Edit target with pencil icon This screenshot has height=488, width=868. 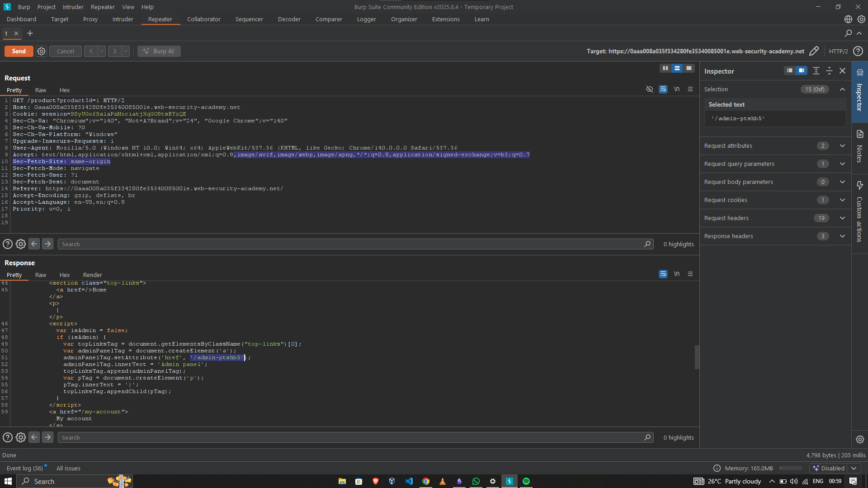tap(814, 52)
